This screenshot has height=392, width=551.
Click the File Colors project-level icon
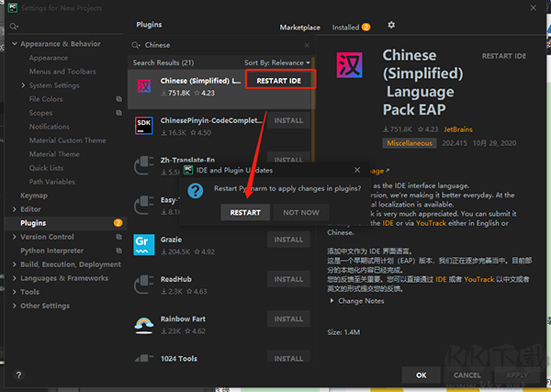(119, 99)
